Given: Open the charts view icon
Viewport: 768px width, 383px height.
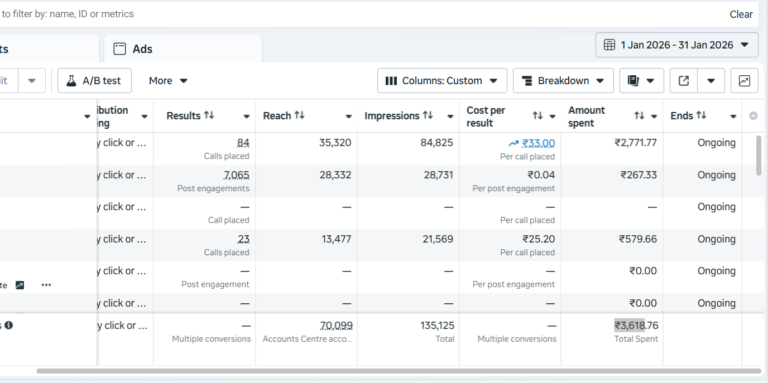Looking at the screenshot, I should pyautogui.click(x=744, y=81).
